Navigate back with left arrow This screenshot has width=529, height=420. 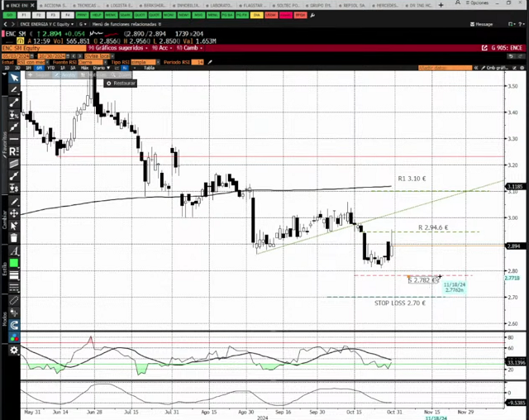(5, 24)
